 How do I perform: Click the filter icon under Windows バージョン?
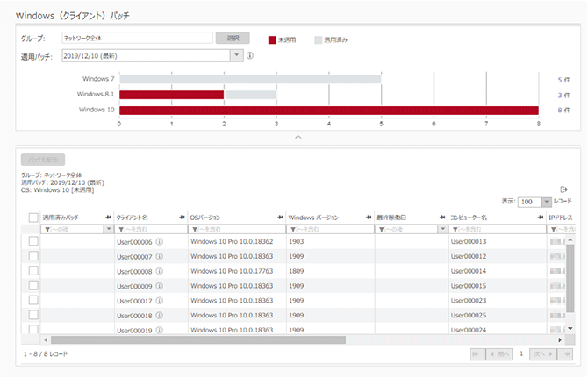294,228
